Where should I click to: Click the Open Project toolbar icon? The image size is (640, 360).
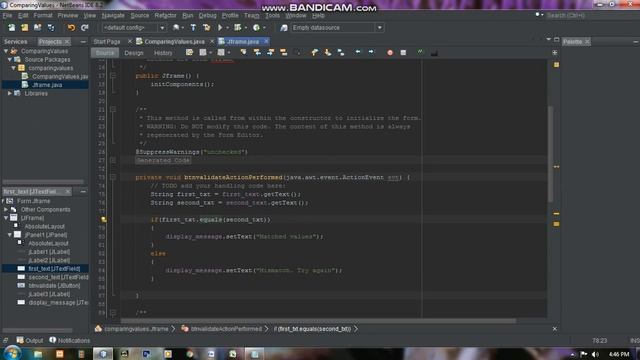point(38,28)
